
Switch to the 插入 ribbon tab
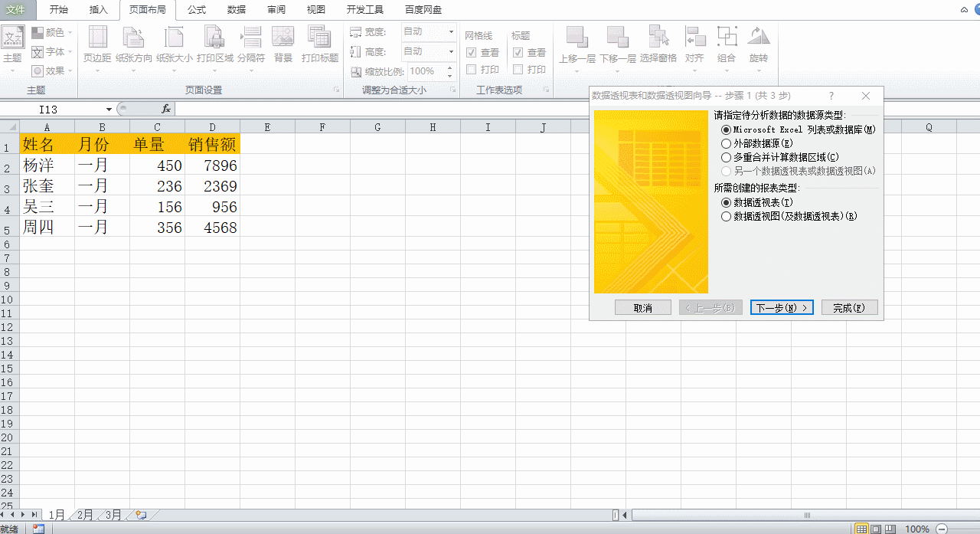click(99, 10)
